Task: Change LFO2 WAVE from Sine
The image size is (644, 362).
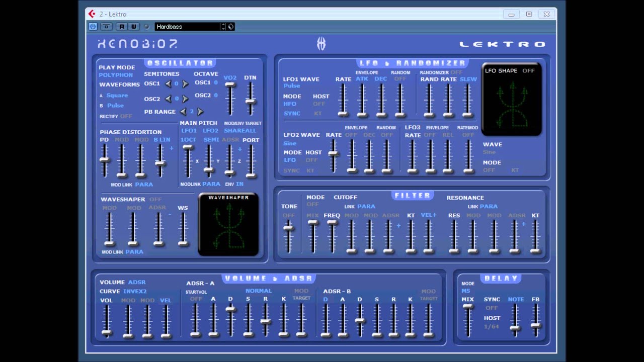Action: (x=290, y=143)
